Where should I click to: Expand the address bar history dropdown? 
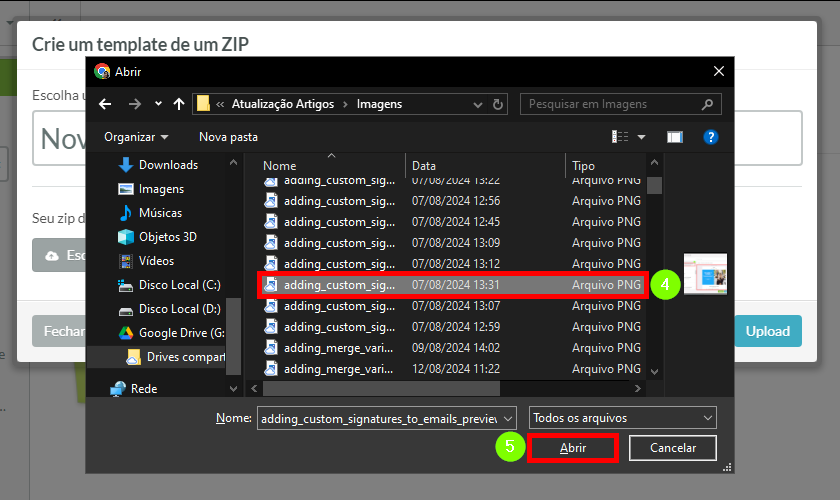477,105
